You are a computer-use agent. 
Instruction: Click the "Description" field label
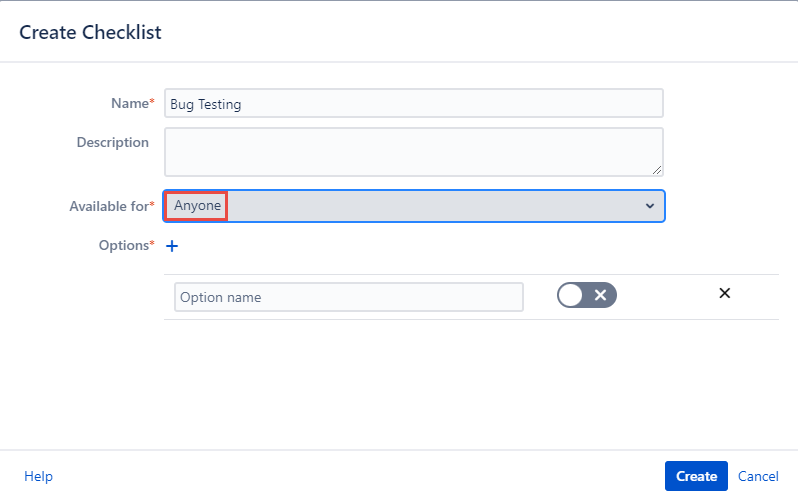click(x=112, y=142)
